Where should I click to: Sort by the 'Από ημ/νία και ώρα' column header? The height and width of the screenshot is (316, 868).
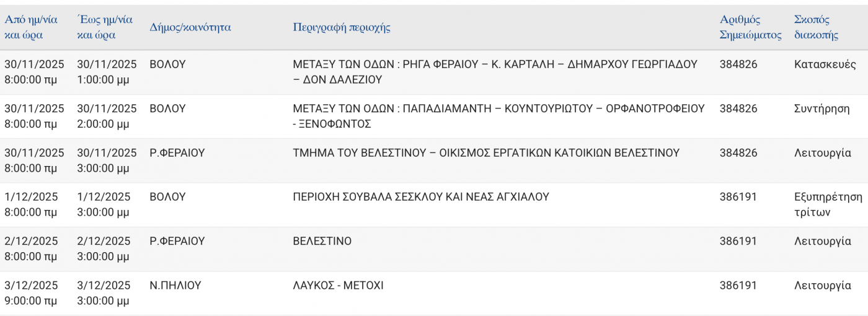point(31,27)
